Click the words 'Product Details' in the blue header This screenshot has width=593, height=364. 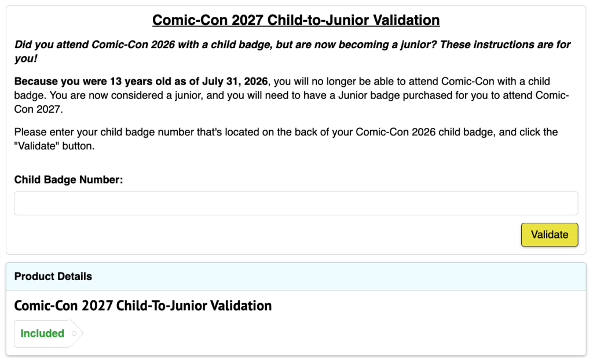(x=53, y=276)
